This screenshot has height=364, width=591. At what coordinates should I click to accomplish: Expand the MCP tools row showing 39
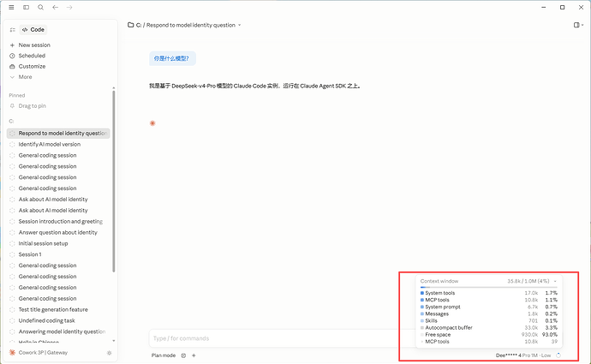pos(489,342)
